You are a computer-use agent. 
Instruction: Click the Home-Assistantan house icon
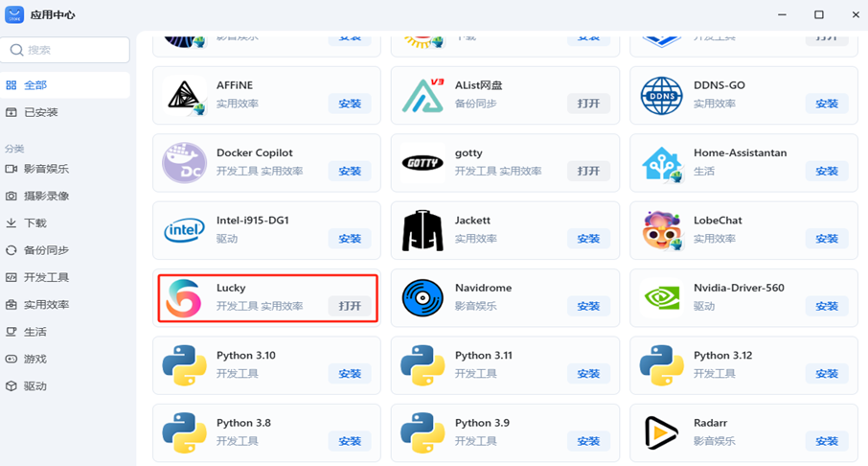(x=661, y=163)
